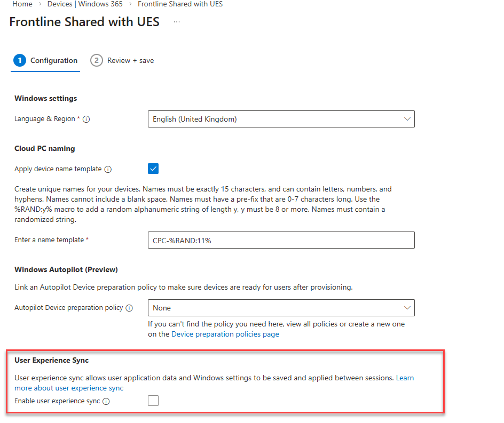Click info icon next to Enable user experience sync
The height and width of the screenshot is (423, 504).
[x=106, y=402]
